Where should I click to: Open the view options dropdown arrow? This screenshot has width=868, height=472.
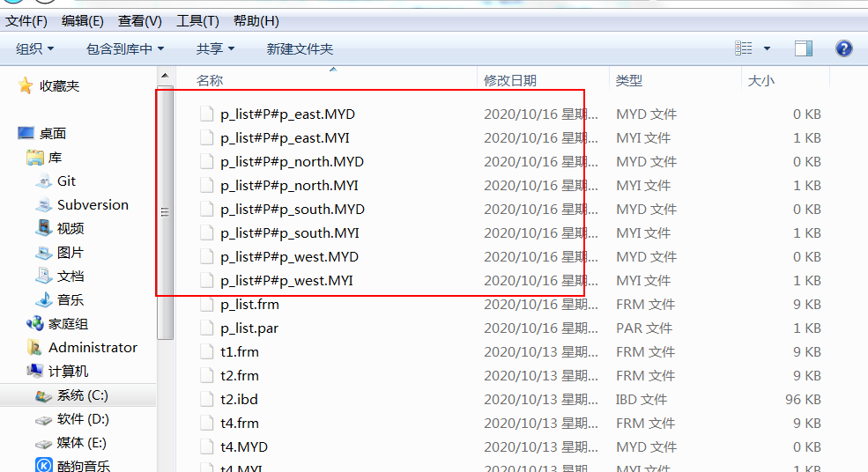coord(767,48)
